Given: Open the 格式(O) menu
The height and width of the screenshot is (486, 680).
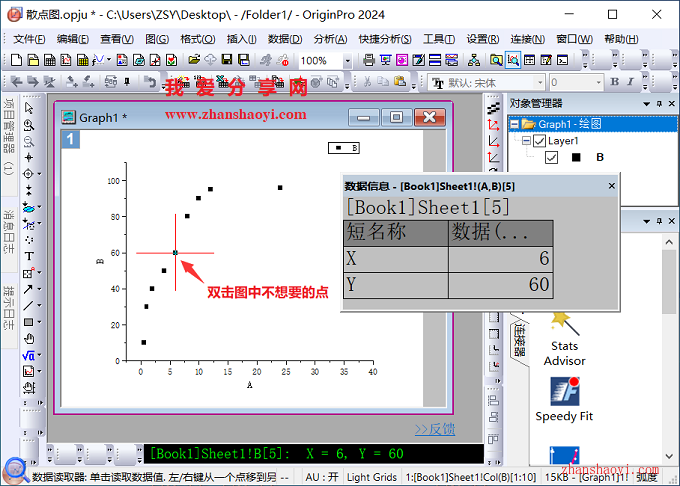Looking at the screenshot, I should (x=198, y=39).
